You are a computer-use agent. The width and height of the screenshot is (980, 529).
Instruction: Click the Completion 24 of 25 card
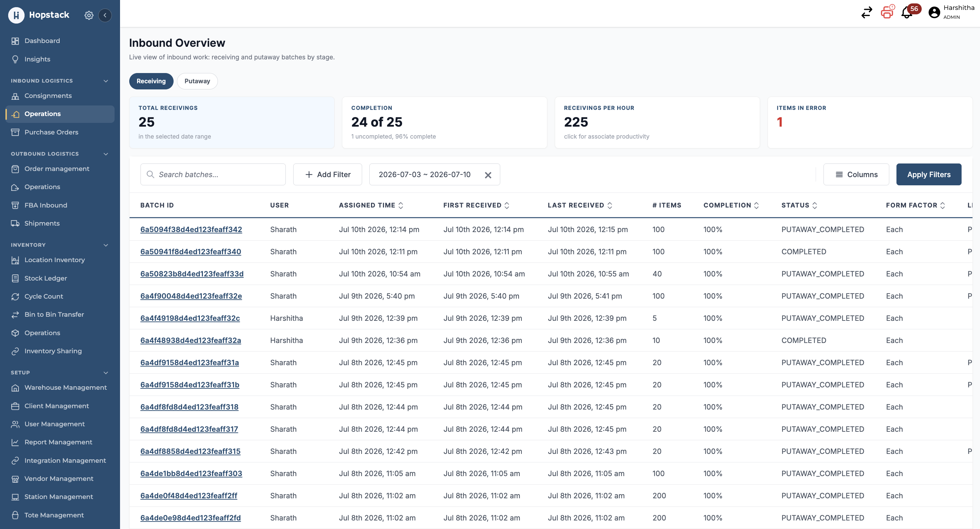pyautogui.click(x=444, y=123)
